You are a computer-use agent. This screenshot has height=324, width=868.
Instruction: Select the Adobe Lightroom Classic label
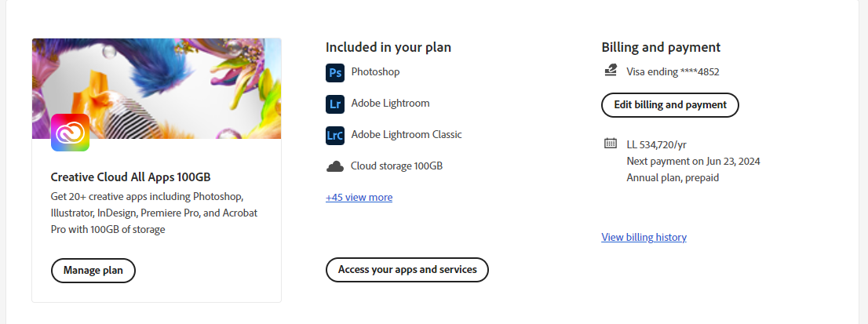pos(407,134)
